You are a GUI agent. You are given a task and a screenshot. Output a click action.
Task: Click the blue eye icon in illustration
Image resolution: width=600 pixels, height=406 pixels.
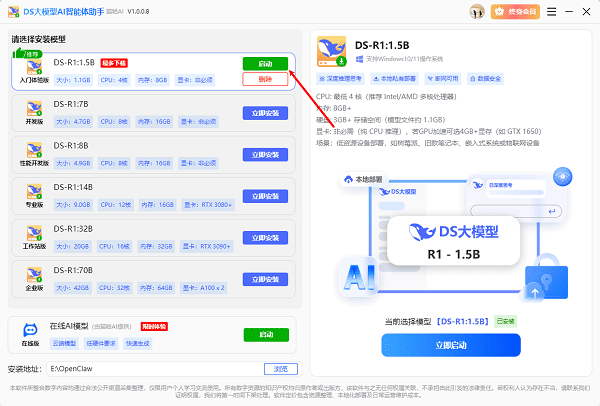click(x=562, y=177)
